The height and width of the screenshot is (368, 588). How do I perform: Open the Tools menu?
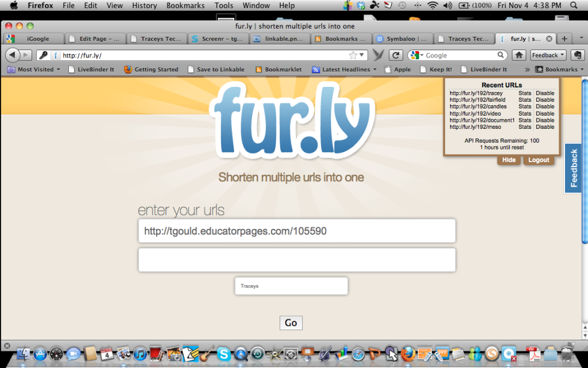223,5
